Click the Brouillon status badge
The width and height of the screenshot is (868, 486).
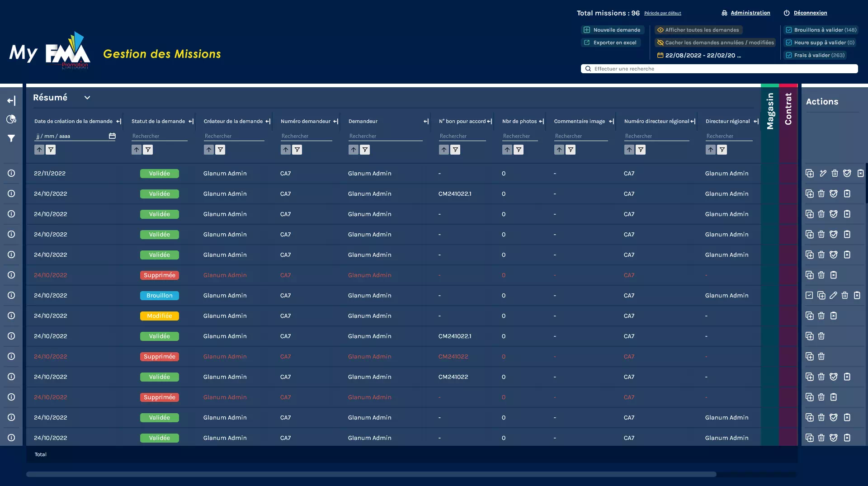(x=160, y=296)
